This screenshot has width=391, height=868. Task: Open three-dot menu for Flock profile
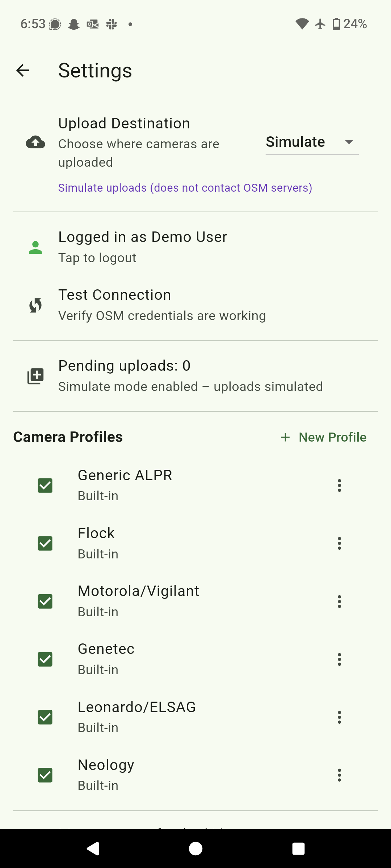coord(339,543)
